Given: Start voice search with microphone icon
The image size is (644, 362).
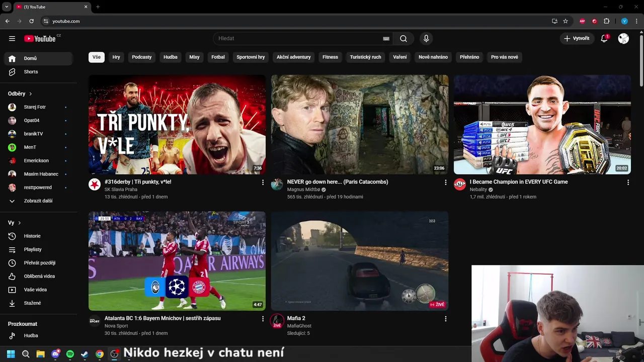Looking at the screenshot, I should pos(426,38).
